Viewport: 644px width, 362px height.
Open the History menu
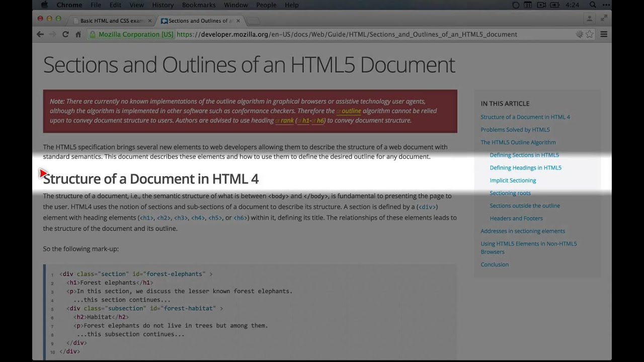pyautogui.click(x=163, y=5)
